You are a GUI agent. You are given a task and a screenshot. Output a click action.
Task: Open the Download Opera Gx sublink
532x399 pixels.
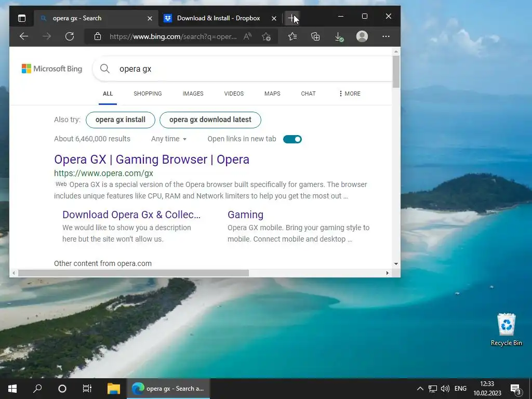131,215
